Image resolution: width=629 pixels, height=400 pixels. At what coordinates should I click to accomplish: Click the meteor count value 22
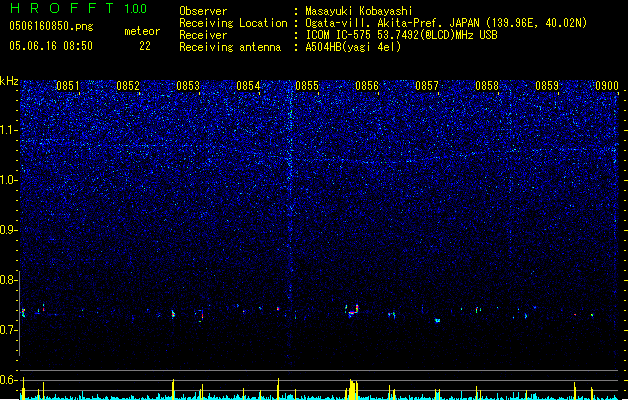(x=145, y=46)
